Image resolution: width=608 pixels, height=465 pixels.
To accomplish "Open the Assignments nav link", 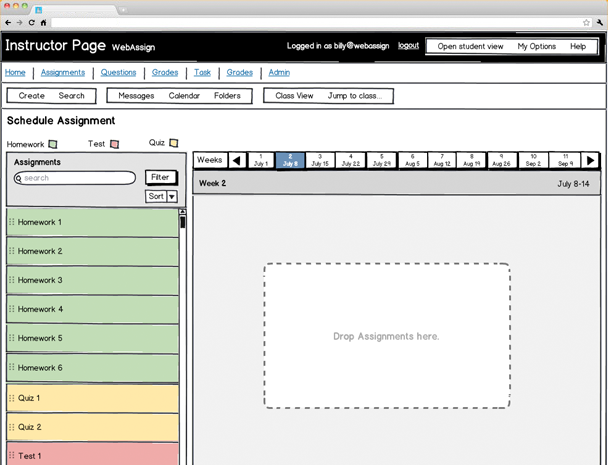I will pyautogui.click(x=63, y=73).
